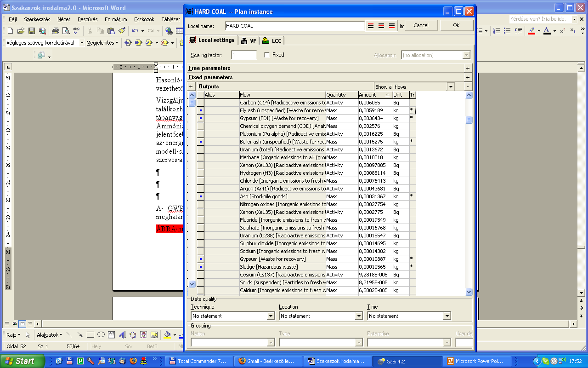The height and width of the screenshot is (368, 588).
Task: Insert picture from file icon
Action: pyautogui.click(x=154, y=335)
